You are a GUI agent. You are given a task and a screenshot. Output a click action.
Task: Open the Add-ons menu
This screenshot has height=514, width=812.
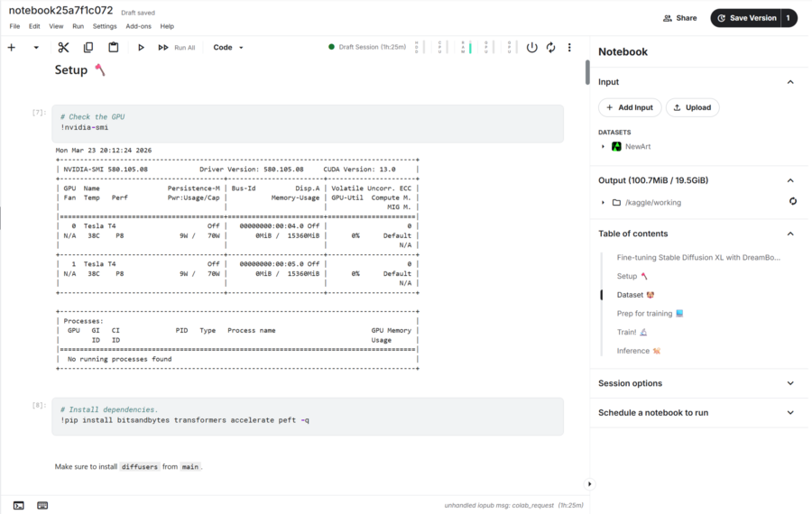tap(138, 26)
